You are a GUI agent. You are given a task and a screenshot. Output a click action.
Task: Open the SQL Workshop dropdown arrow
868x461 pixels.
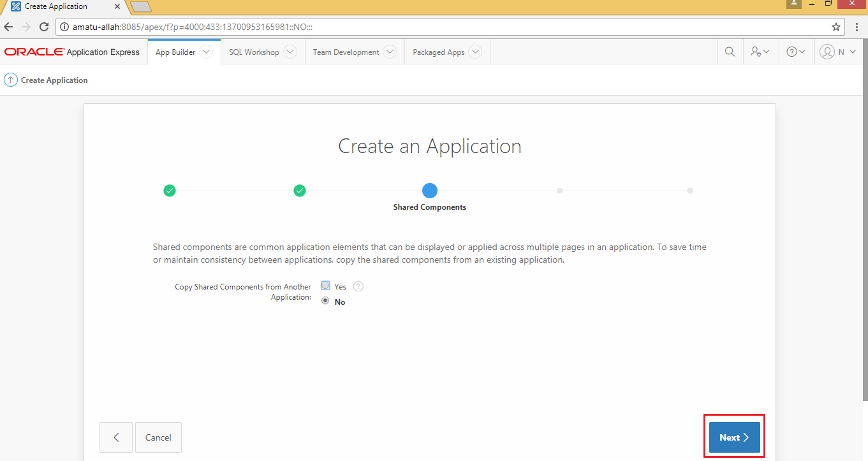[x=290, y=52]
